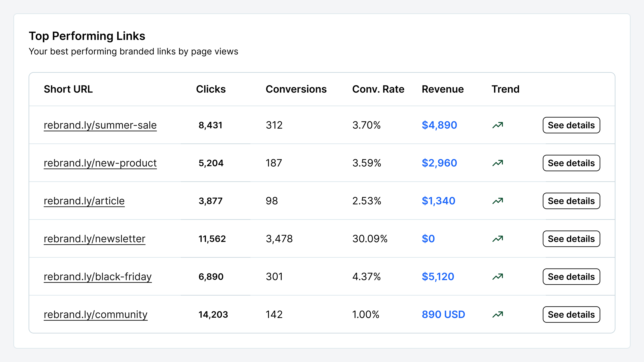This screenshot has width=644, height=362.
Task: See details for the community link
Action: click(571, 315)
